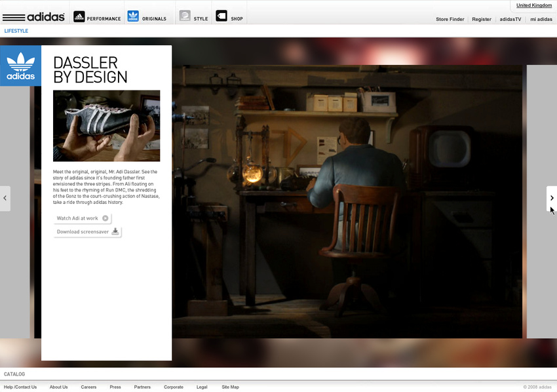557x392 pixels.
Task: Open Corporate footer link
Action: 174,387
